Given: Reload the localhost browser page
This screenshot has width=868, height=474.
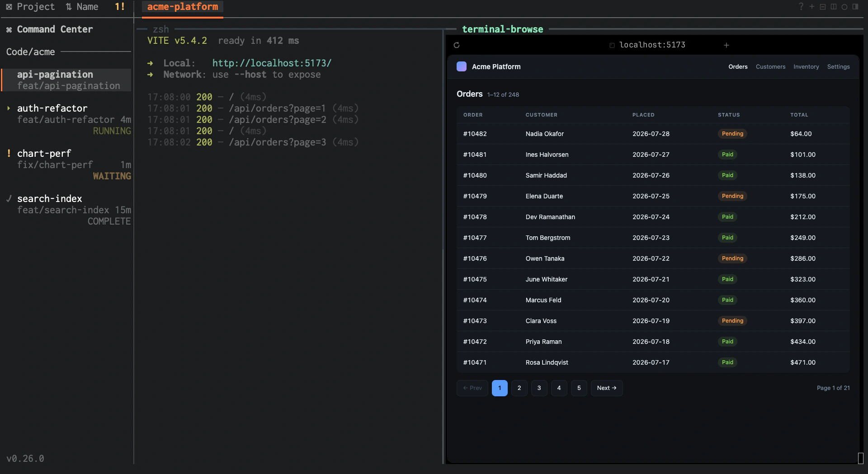Looking at the screenshot, I should (457, 45).
